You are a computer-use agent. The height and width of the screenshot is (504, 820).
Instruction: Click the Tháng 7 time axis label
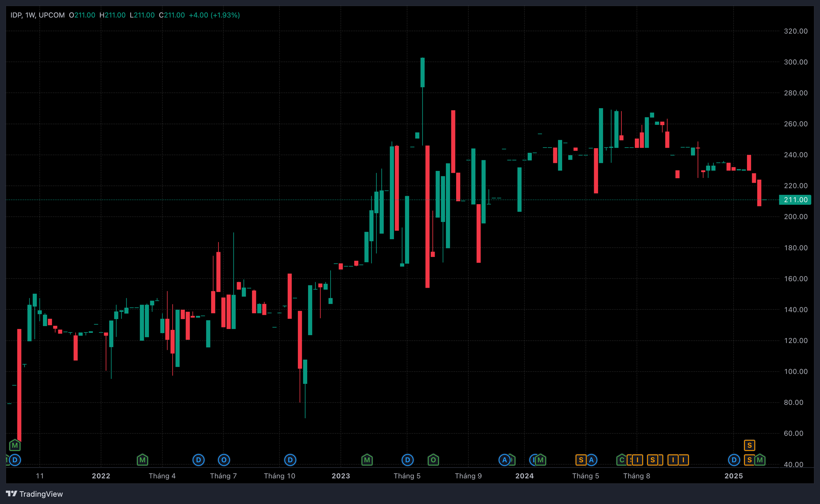point(224,476)
